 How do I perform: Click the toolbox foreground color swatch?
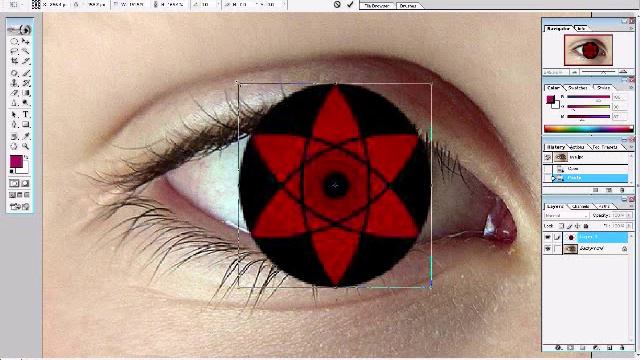pos(16,162)
